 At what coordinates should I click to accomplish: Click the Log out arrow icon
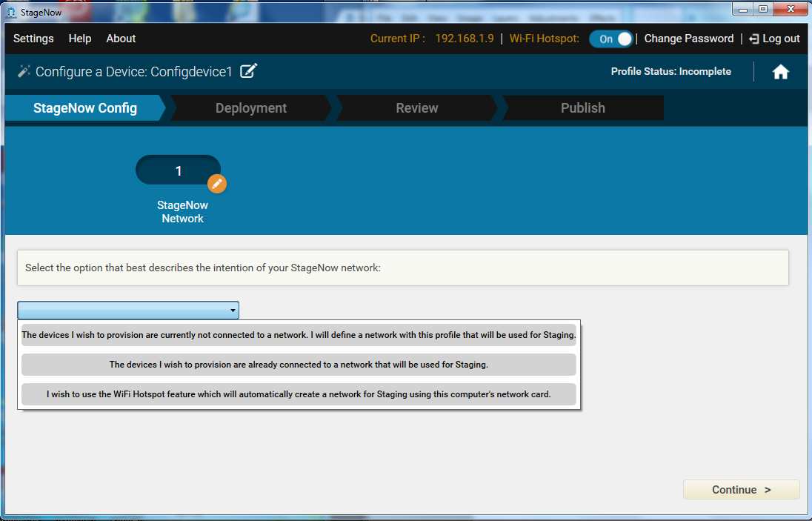pyautogui.click(x=754, y=39)
